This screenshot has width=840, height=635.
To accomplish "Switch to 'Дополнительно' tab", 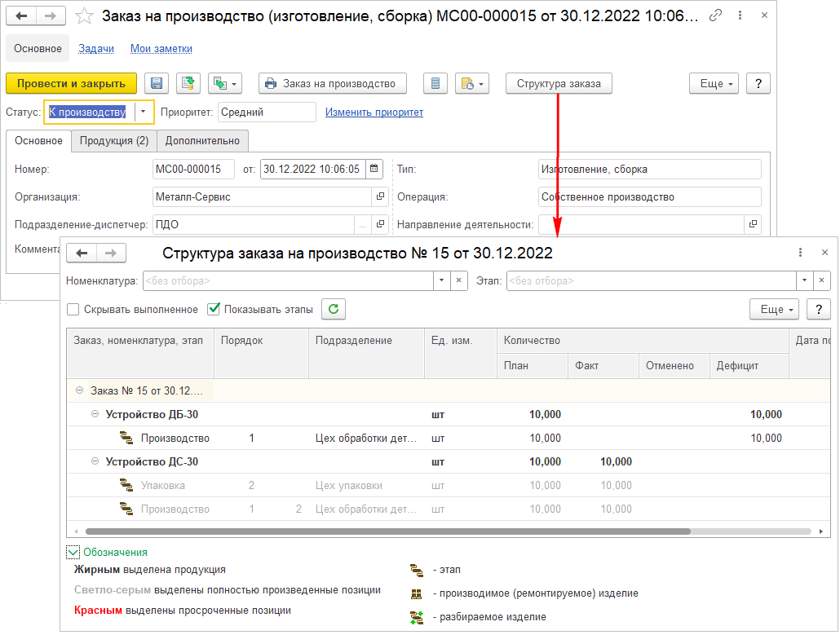I will pos(202,141).
